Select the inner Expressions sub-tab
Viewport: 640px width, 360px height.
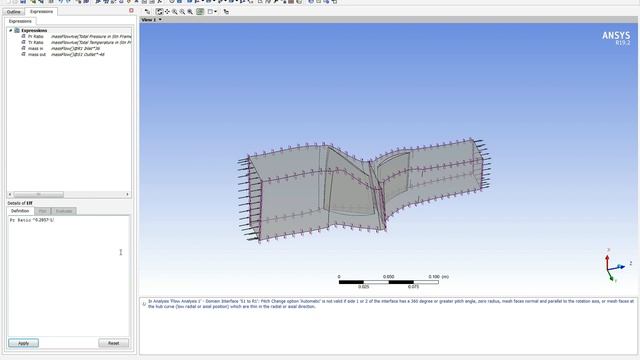pos(20,21)
